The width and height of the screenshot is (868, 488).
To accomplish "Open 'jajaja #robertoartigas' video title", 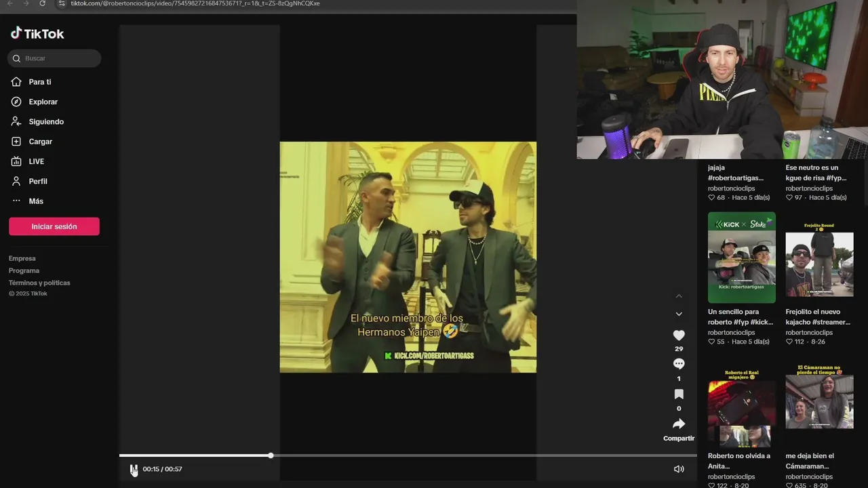I will click(x=736, y=173).
